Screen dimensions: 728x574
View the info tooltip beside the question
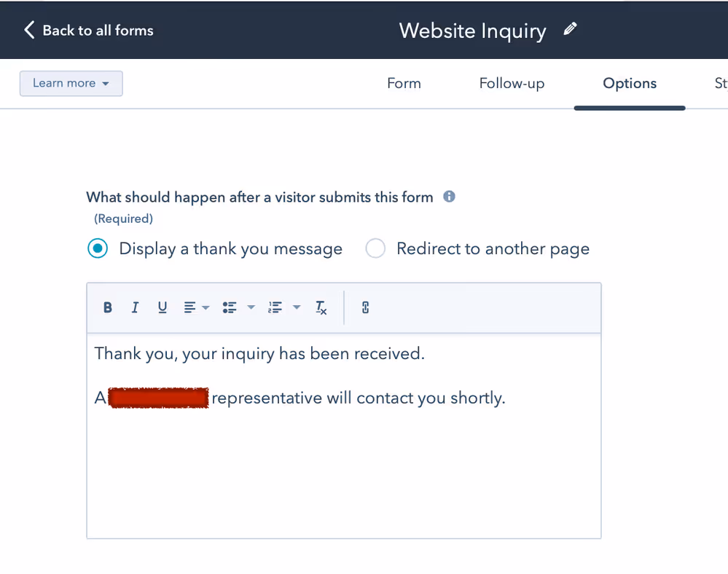pos(449,197)
